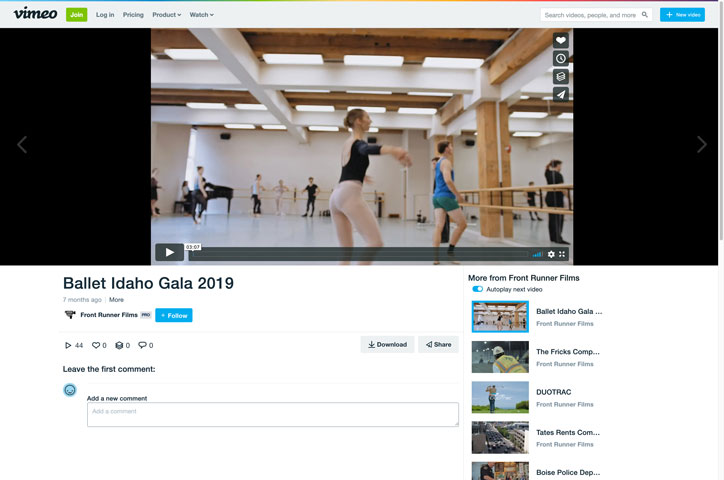Screen dimensions: 724x480
Task: Seek along the video progress bar
Action: pyautogui.click(x=358, y=254)
